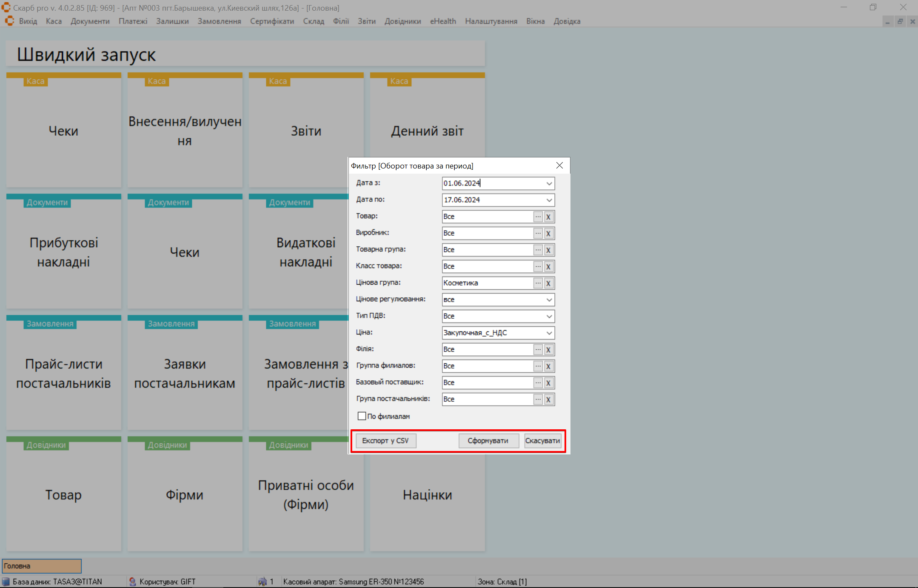Screen dimensions: 918x588
Task: Click the Сформувати button
Action: 488,441
